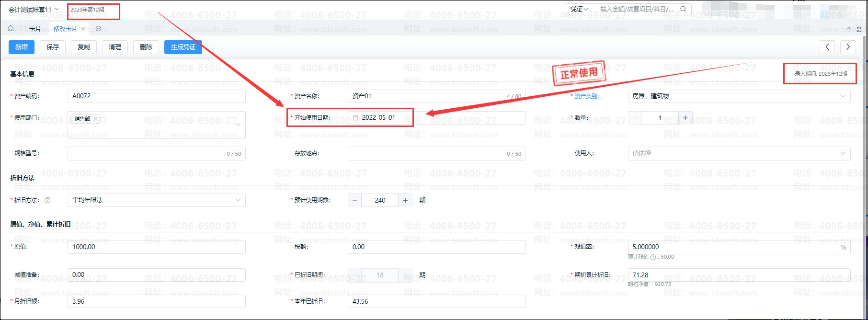Click the fullscreen expand icon
Image resolution: width=868 pixels, height=320 pixels.
[859, 29]
